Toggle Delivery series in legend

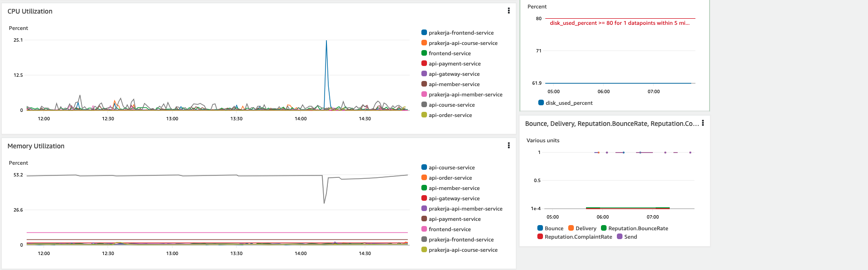click(586, 228)
